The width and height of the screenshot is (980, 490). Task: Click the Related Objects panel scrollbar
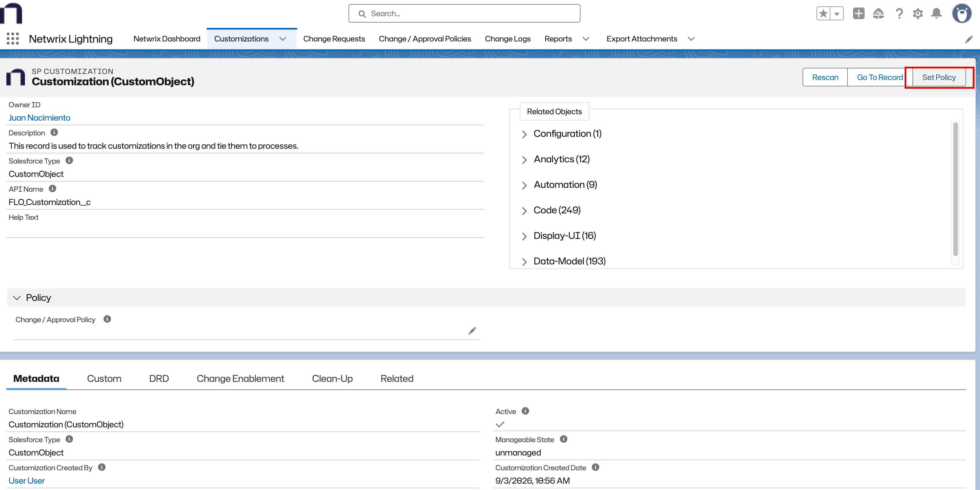click(955, 189)
